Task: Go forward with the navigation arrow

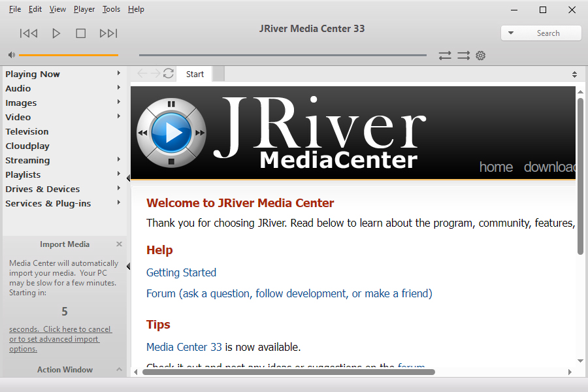Action: click(x=155, y=73)
